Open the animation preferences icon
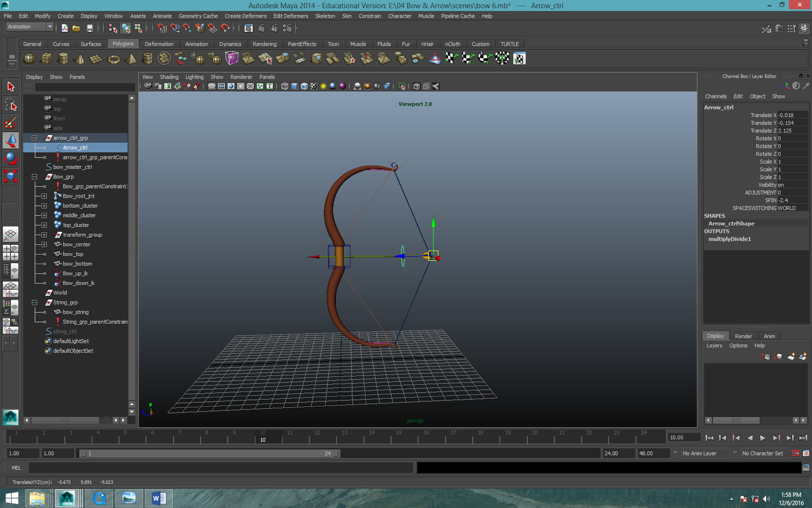The height and width of the screenshot is (508, 812). 806,453
